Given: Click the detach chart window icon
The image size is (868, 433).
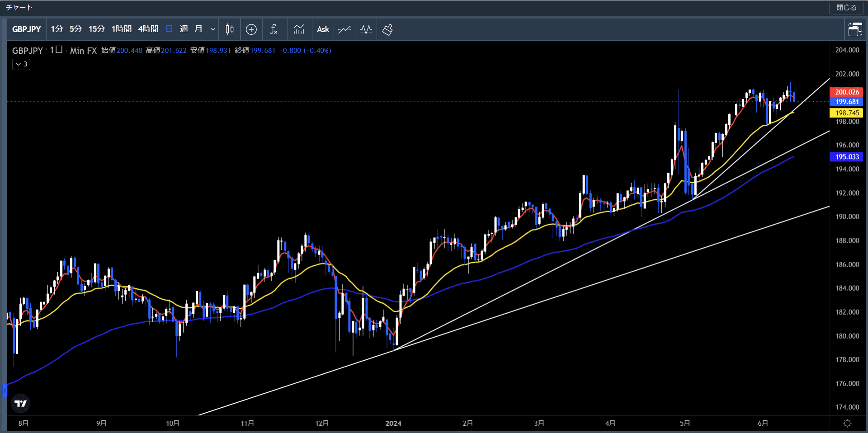Looking at the screenshot, I should coord(855,29).
